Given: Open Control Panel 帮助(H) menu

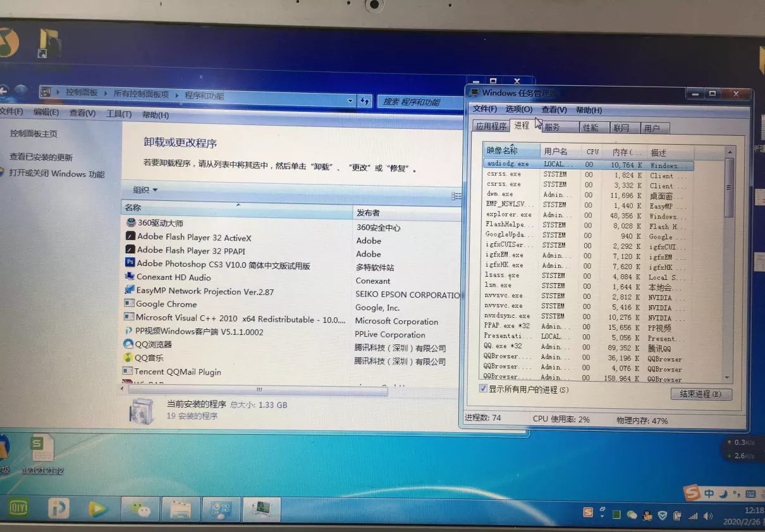Looking at the screenshot, I should pos(156,115).
